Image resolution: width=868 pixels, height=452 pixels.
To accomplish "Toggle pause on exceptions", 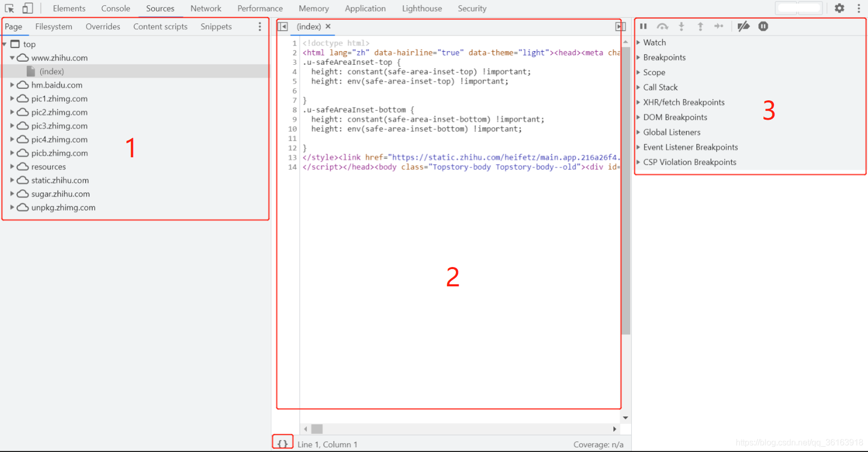I will click(763, 26).
